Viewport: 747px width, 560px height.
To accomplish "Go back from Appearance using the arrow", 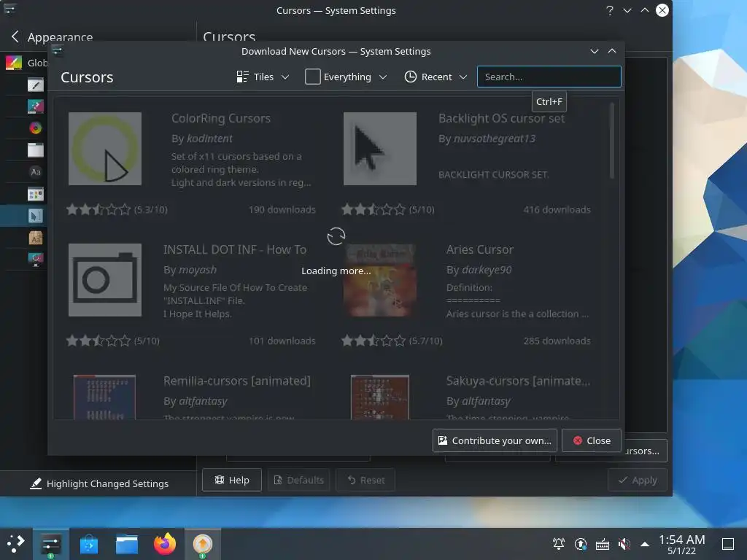I will [x=15, y=36].
